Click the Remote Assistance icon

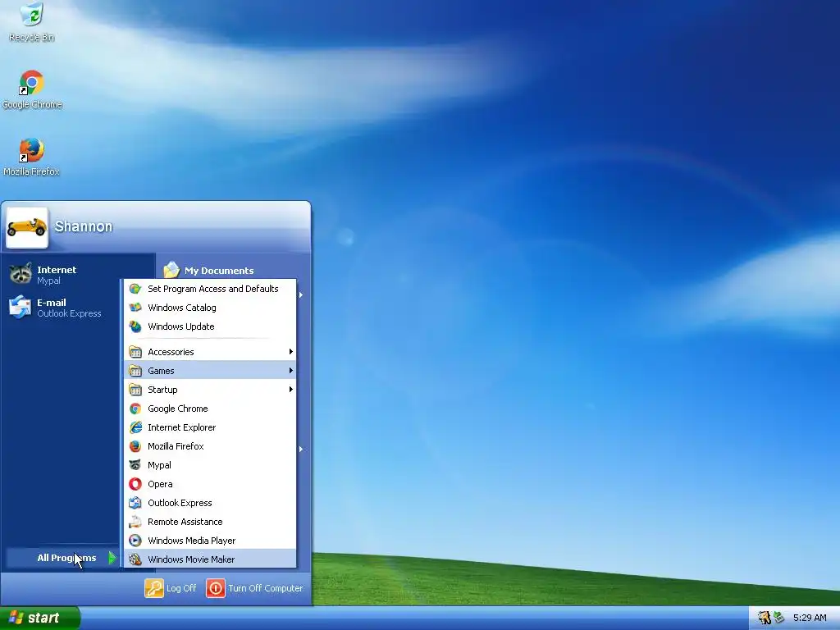point(135,522)
